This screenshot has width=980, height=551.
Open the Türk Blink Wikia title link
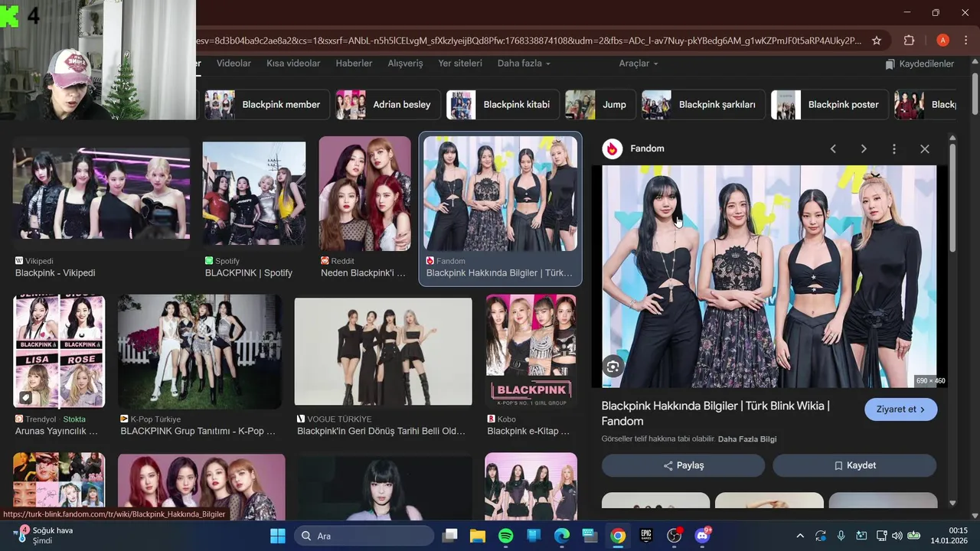coord(715,413)
